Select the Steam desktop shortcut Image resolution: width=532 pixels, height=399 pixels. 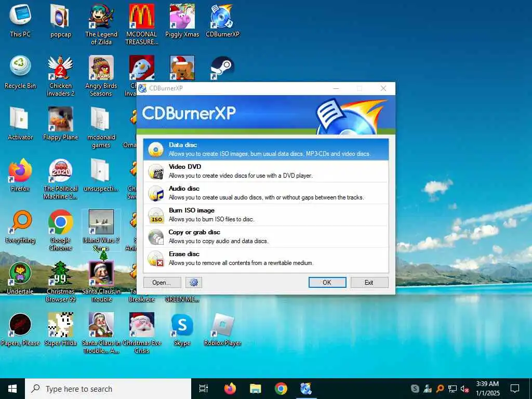pyautogui.click(x=222, y=68)
